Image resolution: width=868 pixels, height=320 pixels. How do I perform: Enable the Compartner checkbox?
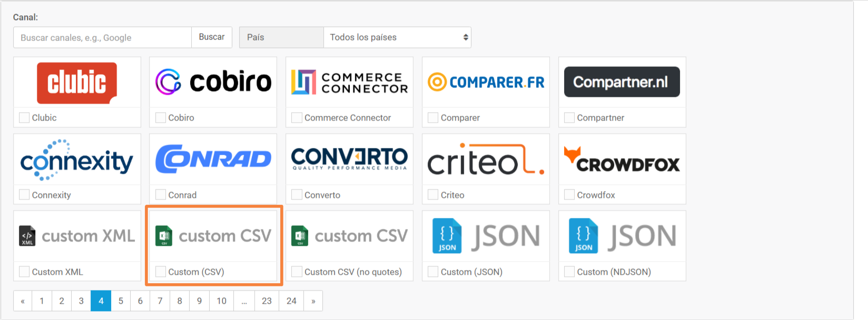pos(569,117)
